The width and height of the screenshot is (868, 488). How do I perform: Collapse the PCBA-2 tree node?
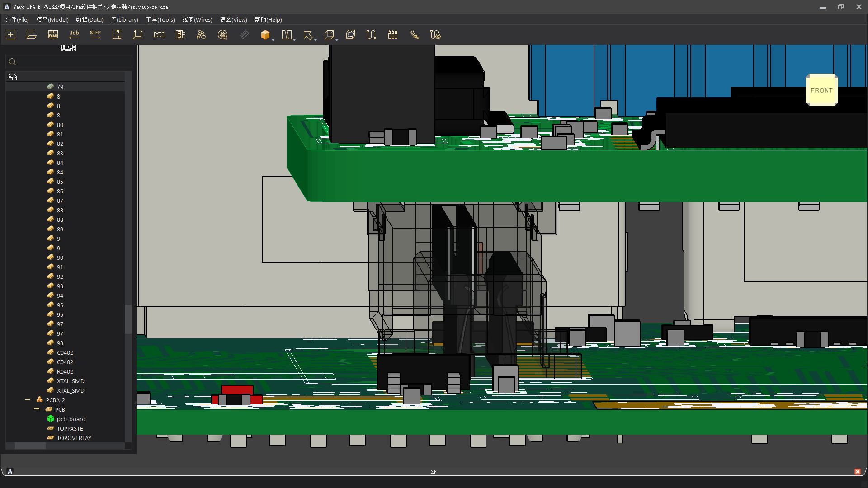click(28, 400)
